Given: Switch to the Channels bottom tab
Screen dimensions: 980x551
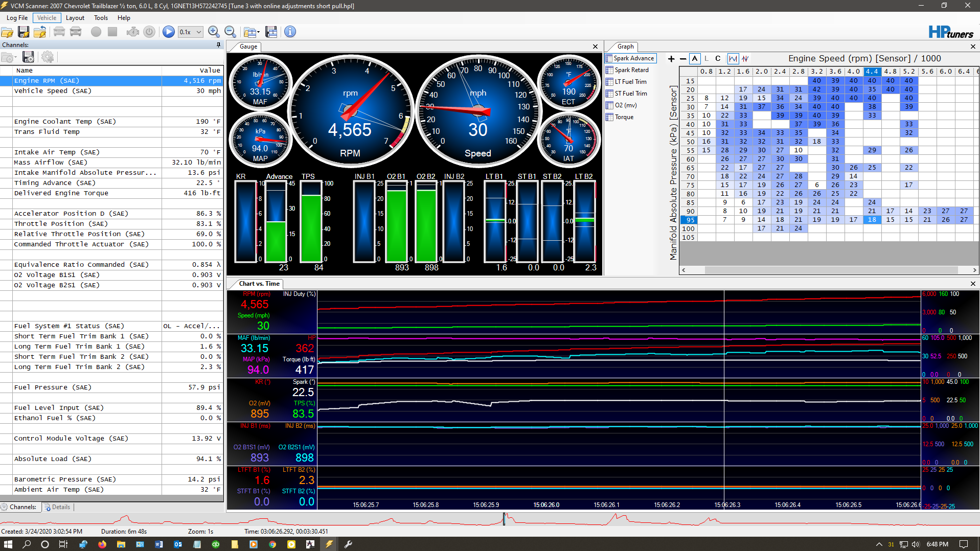Looking at the screenshot, I should point(19,507).
